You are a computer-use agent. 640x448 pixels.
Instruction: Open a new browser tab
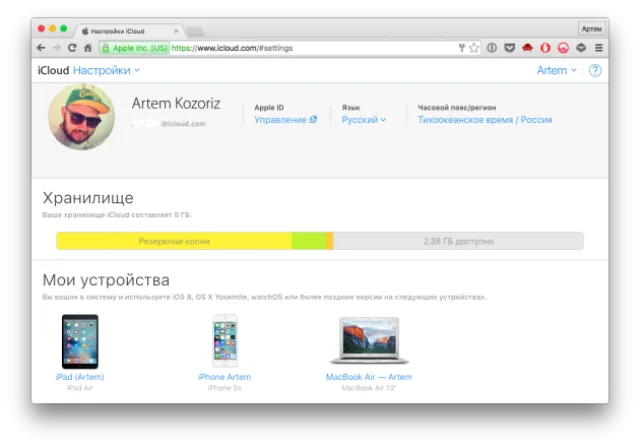(x=195, y=31)
